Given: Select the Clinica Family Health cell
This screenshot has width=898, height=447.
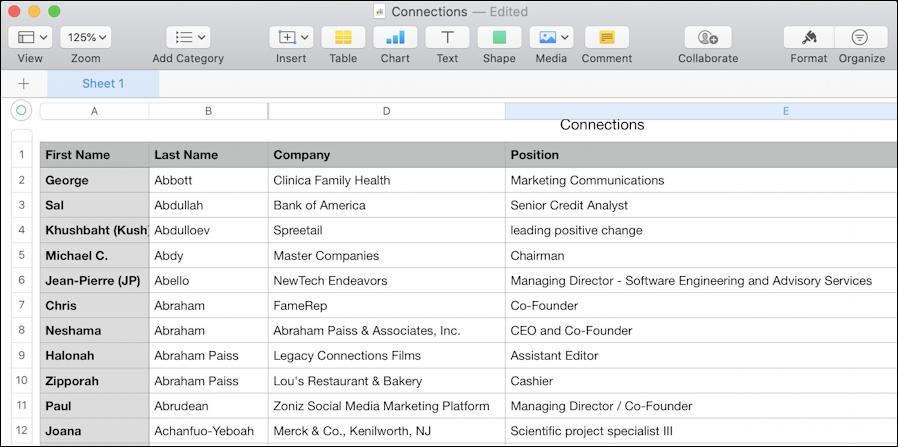Looking at the screenshot, I should 387,180.
